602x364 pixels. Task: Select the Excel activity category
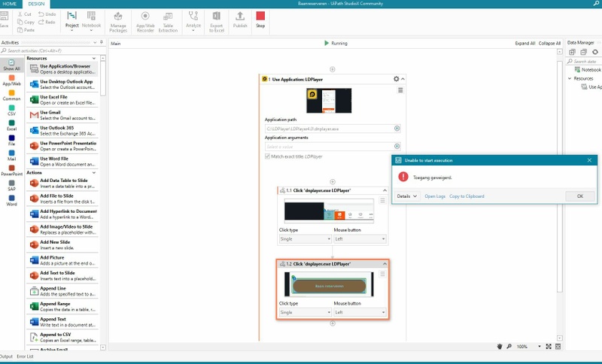[x=11, y=126]
